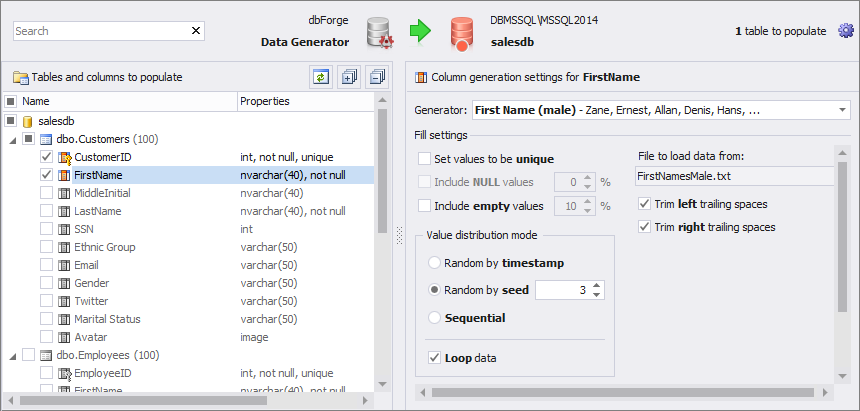Click the collapse all nodes icon
The image size is (860, 411).
(377, 77)
